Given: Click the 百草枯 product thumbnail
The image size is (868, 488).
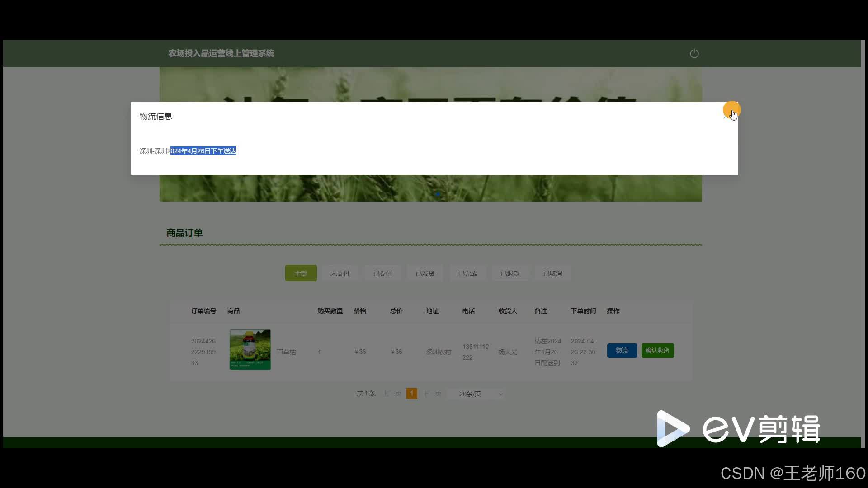Looking at the screenshot, I should coord(250,350).
